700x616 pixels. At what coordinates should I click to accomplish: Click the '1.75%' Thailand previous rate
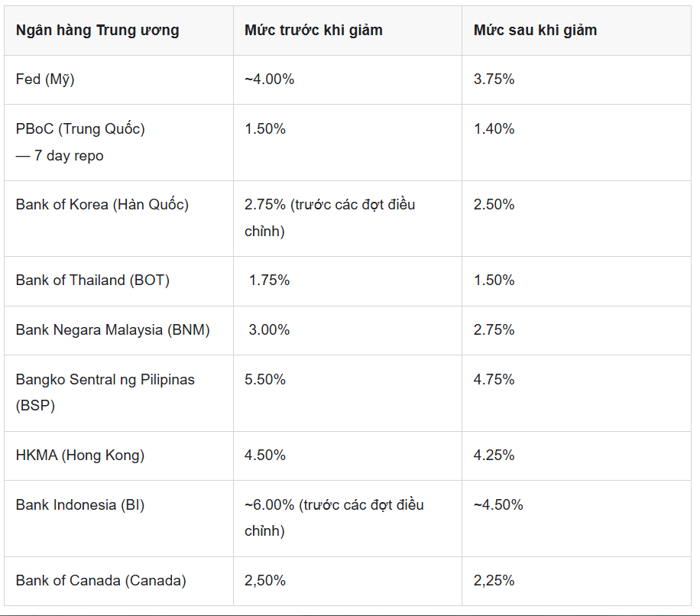pyautogui.click(x=269, y=280)
